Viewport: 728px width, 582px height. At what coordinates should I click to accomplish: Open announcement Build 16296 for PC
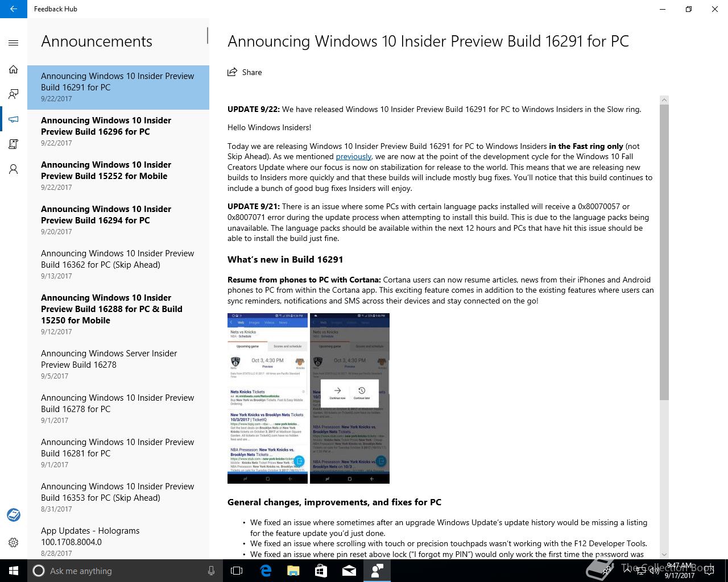[118, 131]
